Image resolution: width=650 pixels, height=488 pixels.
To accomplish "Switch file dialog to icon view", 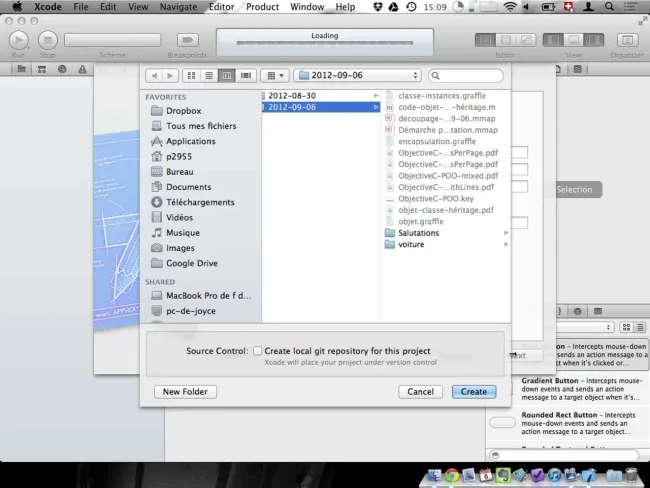I will pos(191,75).
